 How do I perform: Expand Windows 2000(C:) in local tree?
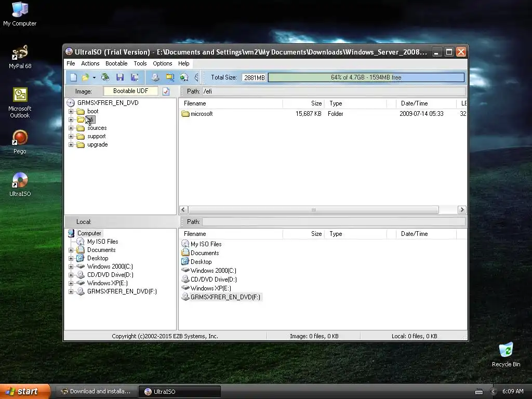tap(71, 267)
